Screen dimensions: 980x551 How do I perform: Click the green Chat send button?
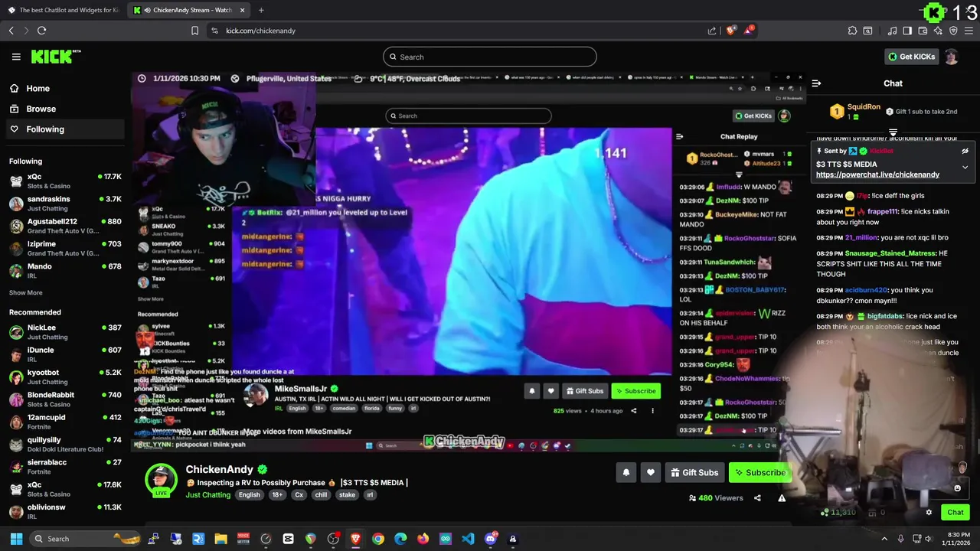(x=955, y=513)
